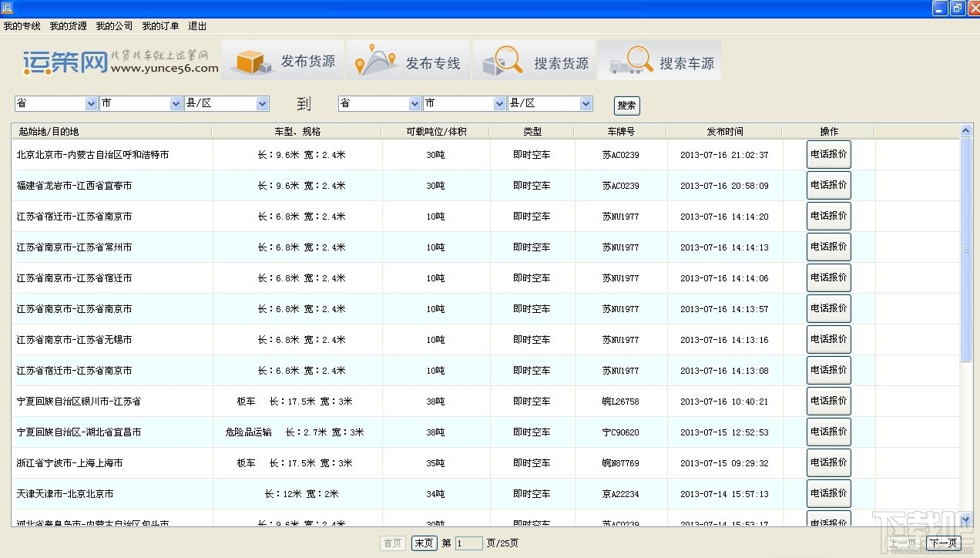Viewport: 980px width, 558px height.
Task: Open 发布专线 toolbar button
Action: point(408,61)
